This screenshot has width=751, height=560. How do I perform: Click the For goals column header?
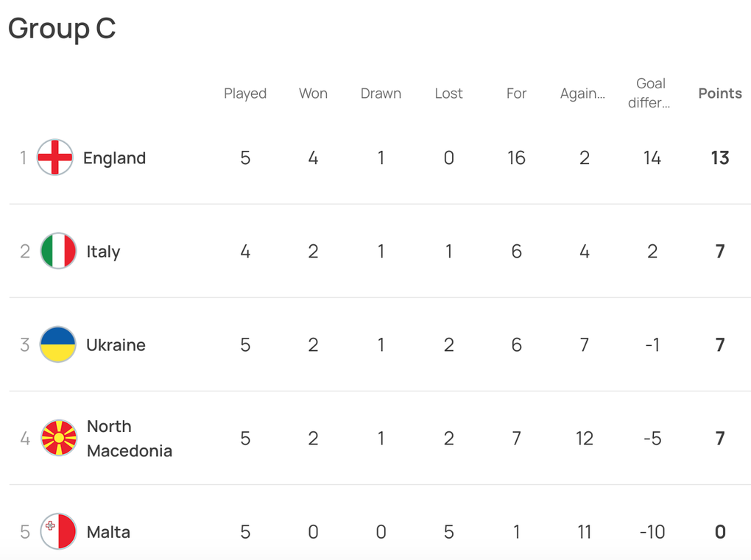[x=516, y=93]
